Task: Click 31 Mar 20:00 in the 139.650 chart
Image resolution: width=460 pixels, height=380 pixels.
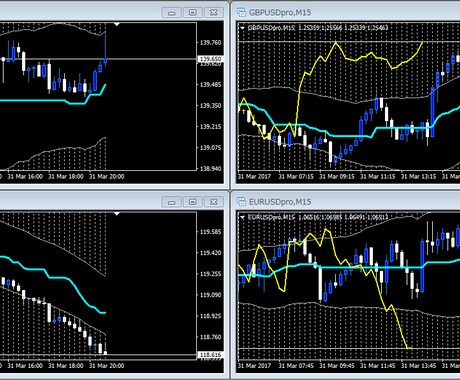Action: coord(106,176)
